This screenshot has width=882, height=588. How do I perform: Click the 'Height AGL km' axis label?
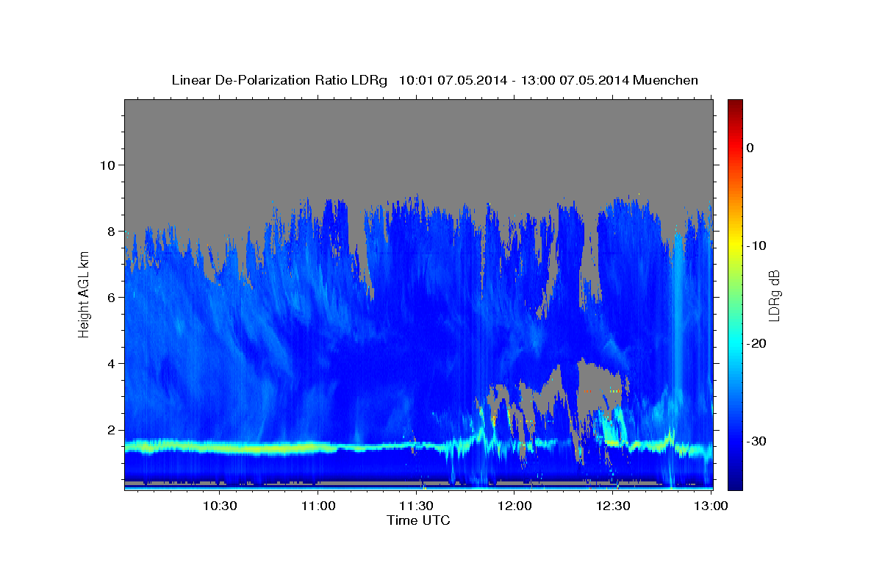click(x=84, y=295)
